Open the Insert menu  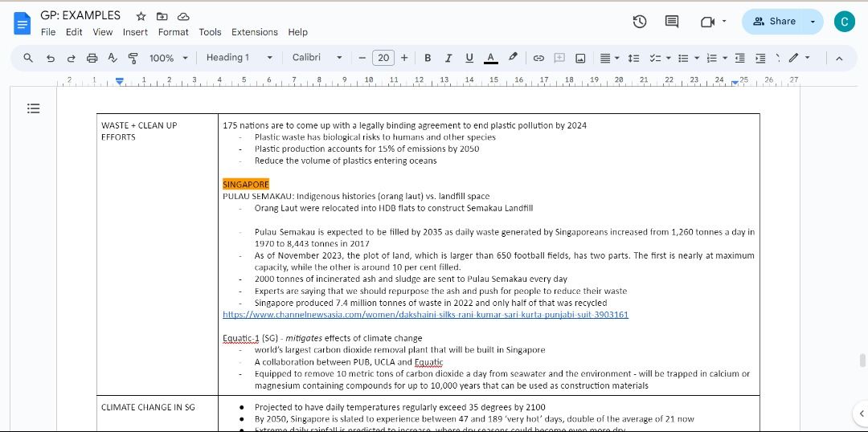click(x=135, y=32)
